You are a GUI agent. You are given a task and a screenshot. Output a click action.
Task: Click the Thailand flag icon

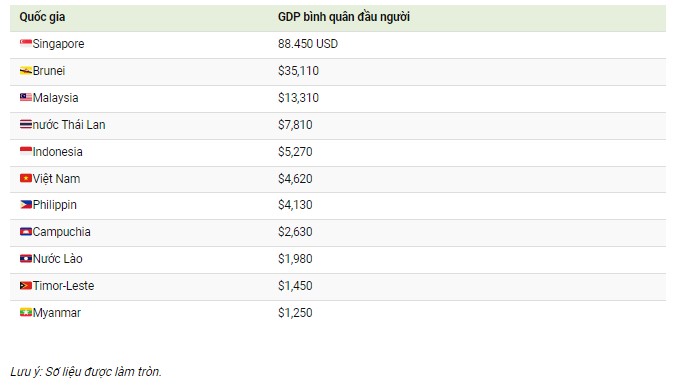(26, 124)
